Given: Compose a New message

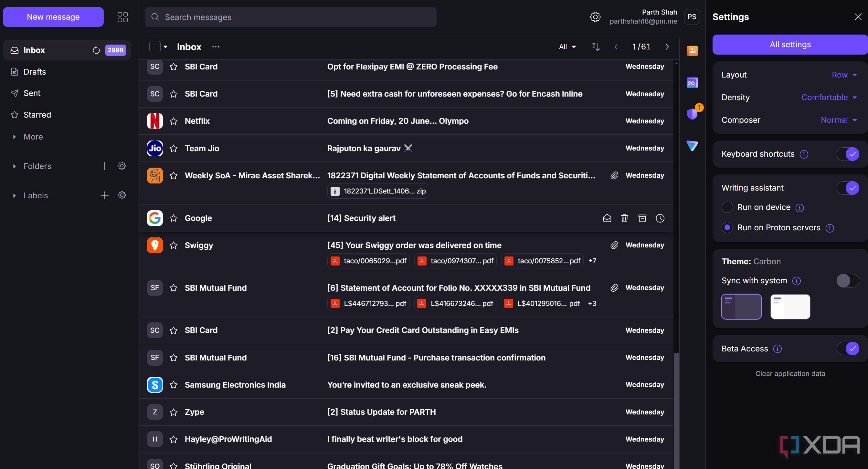Looking at the screenshot, I should point(53,17).
